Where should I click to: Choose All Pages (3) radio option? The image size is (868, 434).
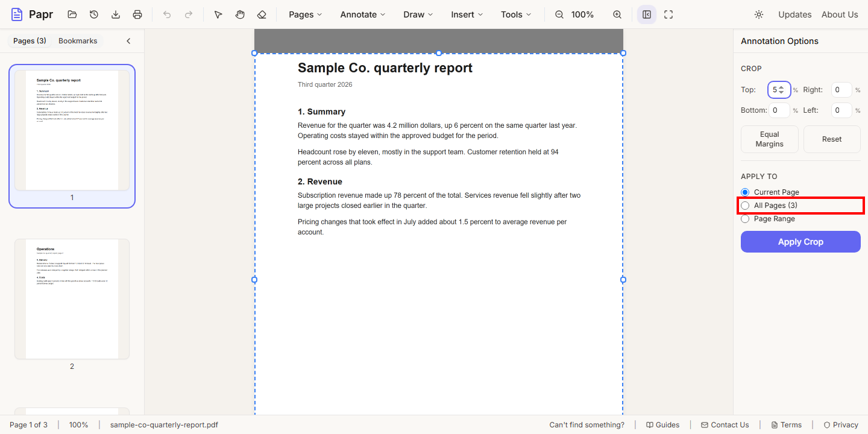745,206
